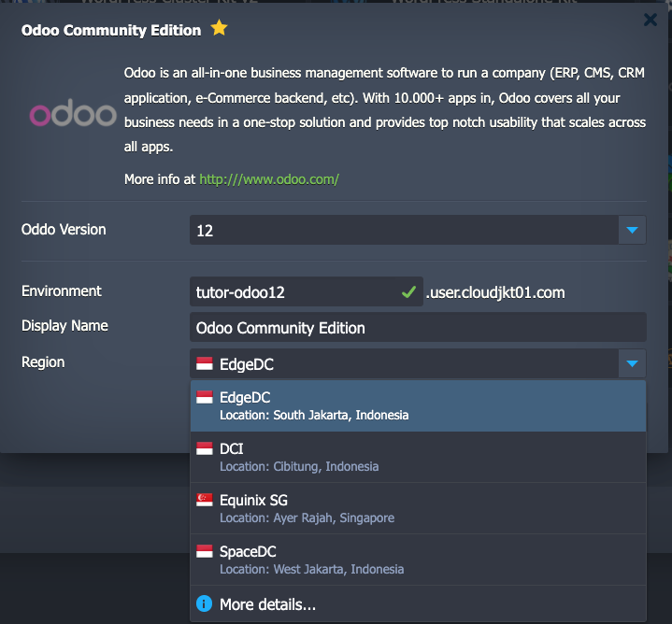Image resolution: width=672 pixels, height=624 pixels.
Task: Click the gold favorite star next to title
Action: coord(219,28)
